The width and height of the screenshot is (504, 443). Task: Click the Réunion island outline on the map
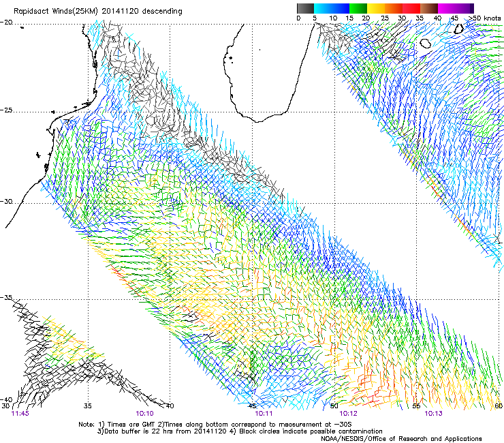point(426,44)
